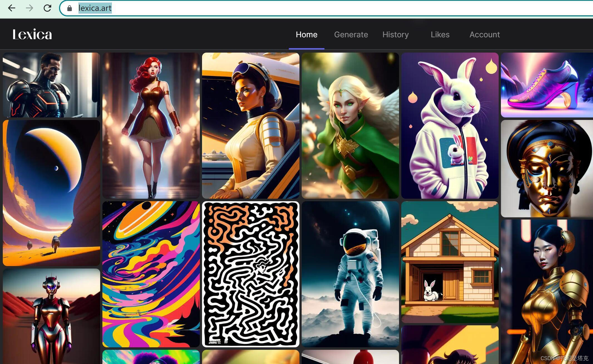593x364 pixels.
Task: Open the History page tab
Action: (x=396, y=34)
